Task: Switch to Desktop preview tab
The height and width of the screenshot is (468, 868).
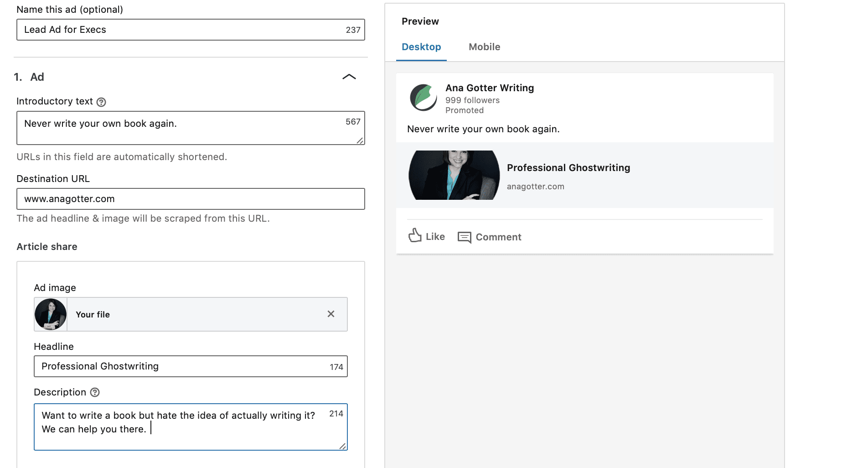Action: tap(421, 47)
